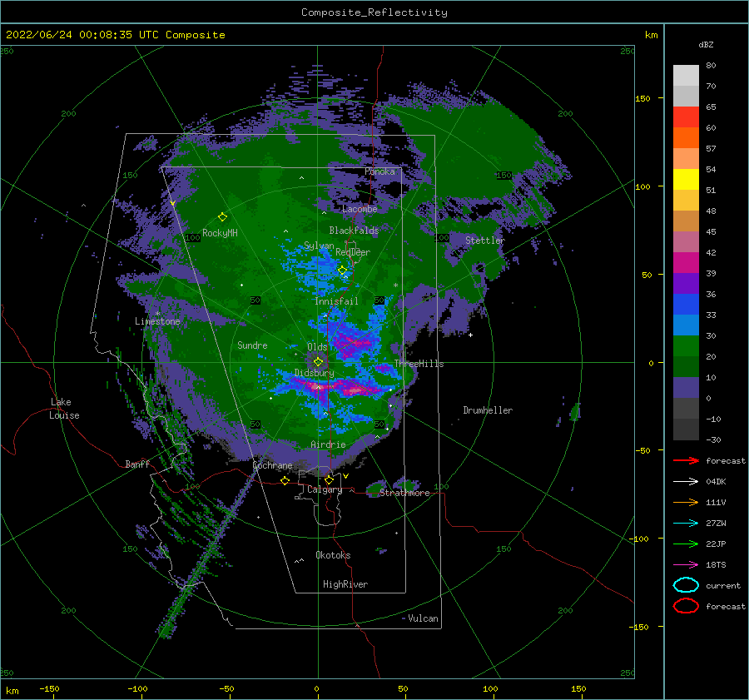This screenshot has width=749, height=700.
Task: Click the Banff label
Action: coord(137,464)
